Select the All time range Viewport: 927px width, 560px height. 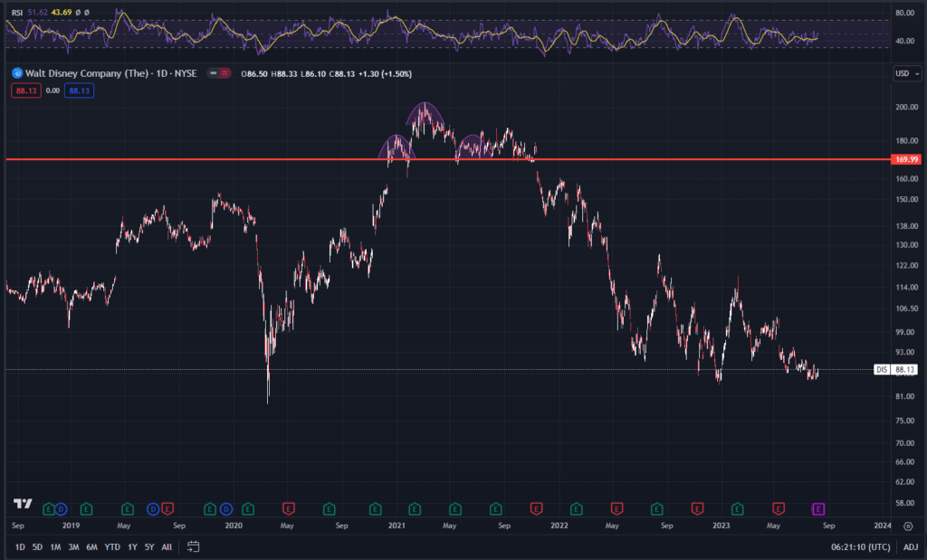point(167,547)
